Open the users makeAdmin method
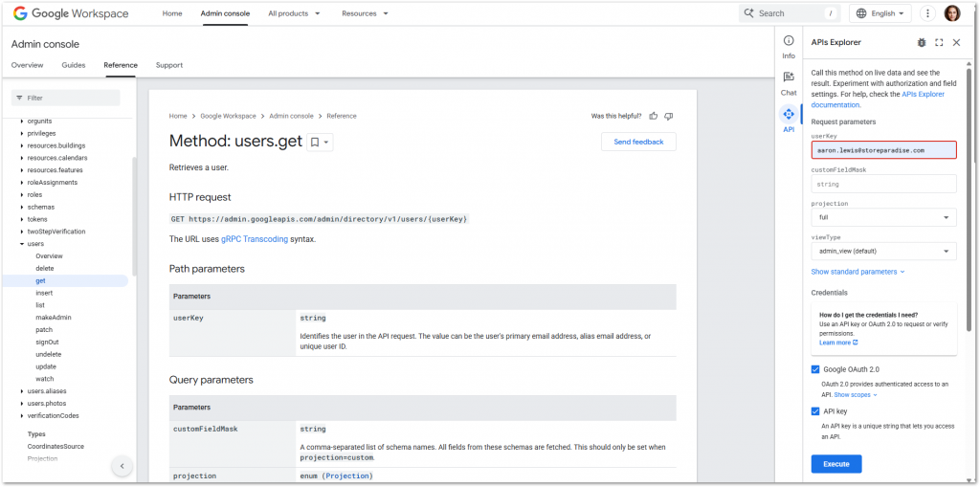Viewport: 980px width, 487px height. (54, 318)
